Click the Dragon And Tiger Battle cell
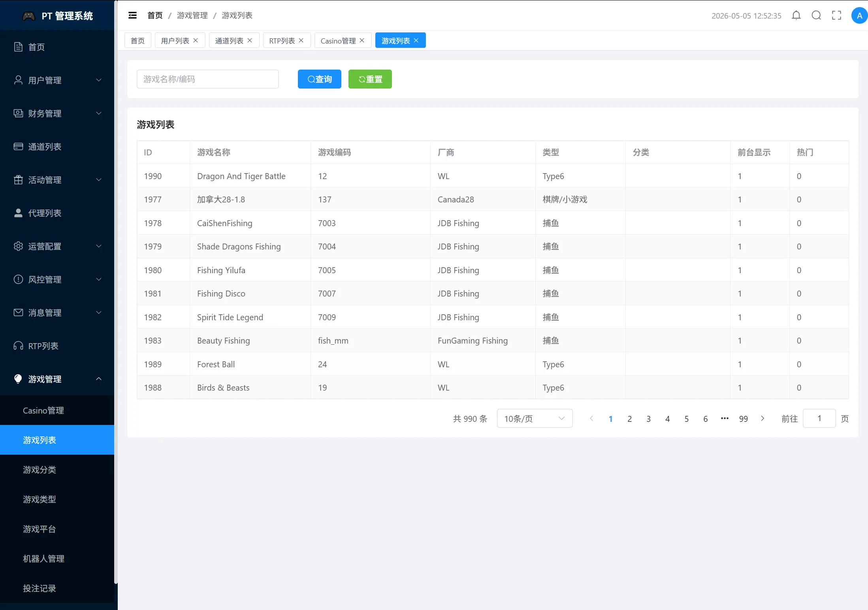The width and height of the screenshot is (868, 610). coord(250,176)
